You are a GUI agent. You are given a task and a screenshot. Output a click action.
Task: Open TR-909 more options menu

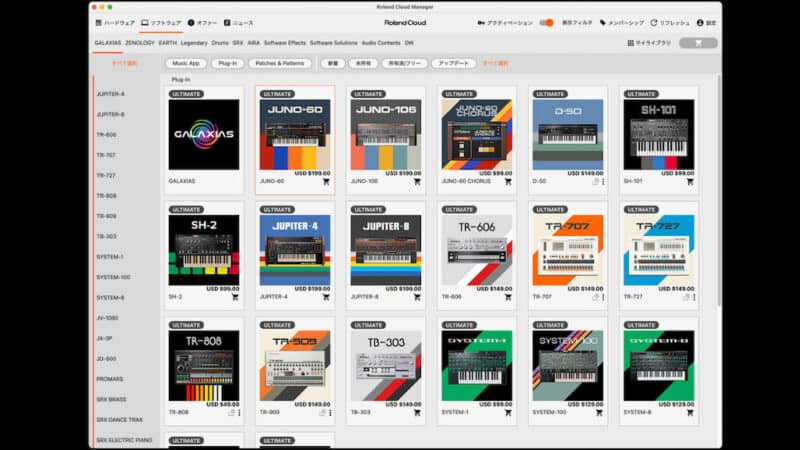click(x=330, y=413)
